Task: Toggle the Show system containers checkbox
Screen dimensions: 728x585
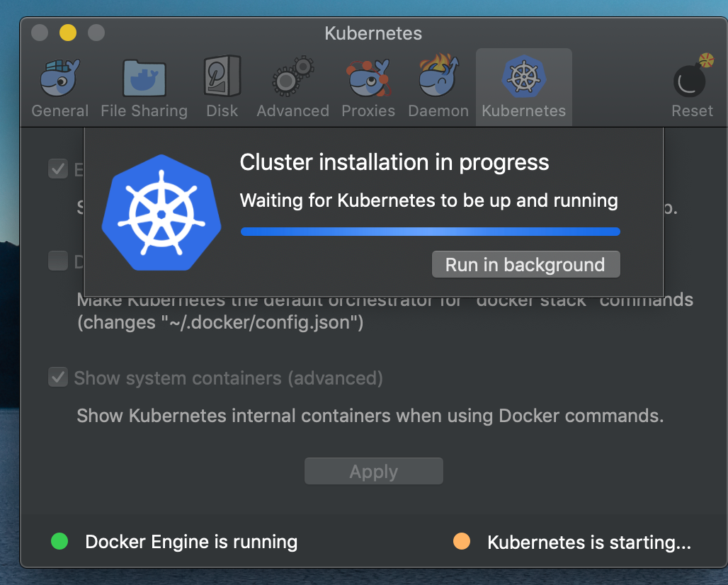Action: [x=58, y=377]
